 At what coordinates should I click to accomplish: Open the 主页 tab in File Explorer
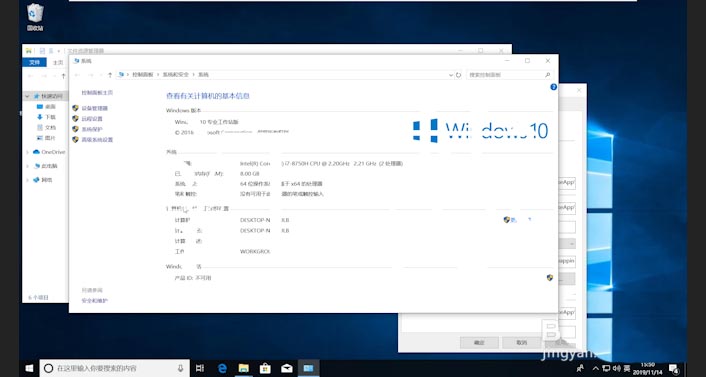58,63
